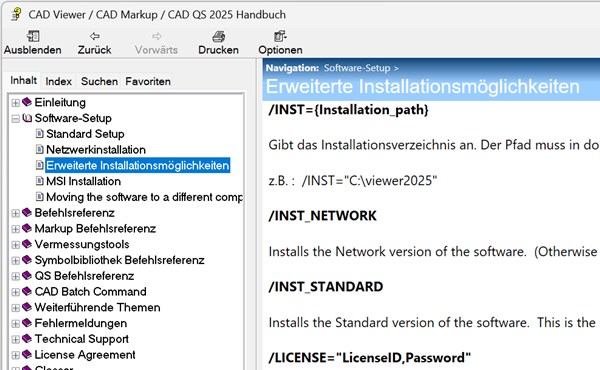Select the Vermessungstools chapter label

pos(82,244)
